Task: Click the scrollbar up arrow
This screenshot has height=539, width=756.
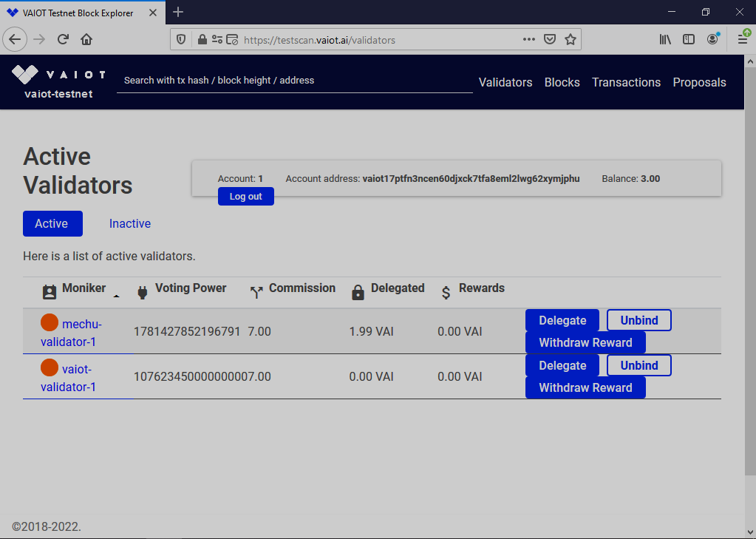Action: click(x=750, y=61)
